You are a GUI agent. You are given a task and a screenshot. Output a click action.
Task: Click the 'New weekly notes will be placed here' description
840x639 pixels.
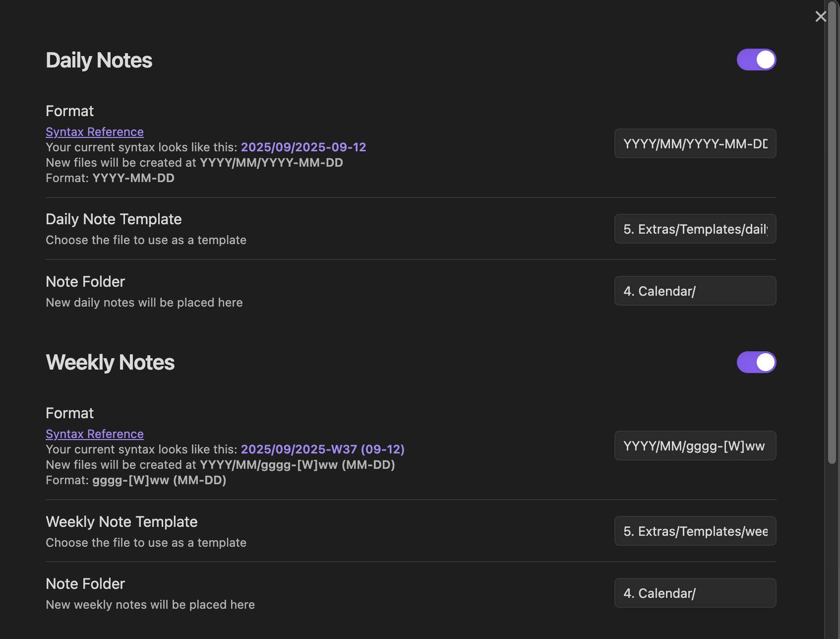point(150,605)
